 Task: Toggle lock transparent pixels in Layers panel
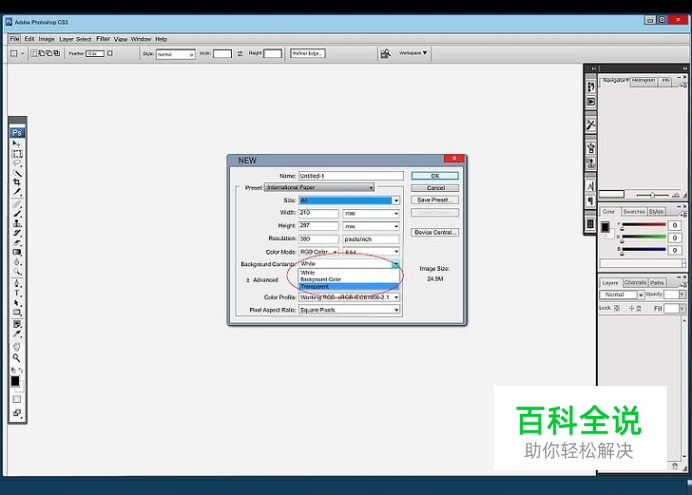(617, 308)
